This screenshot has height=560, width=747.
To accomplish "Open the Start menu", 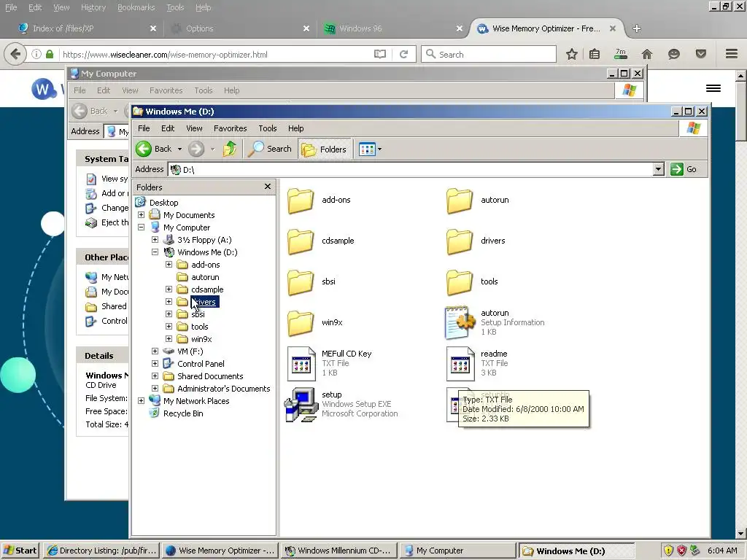I will [x=20, y=551].
